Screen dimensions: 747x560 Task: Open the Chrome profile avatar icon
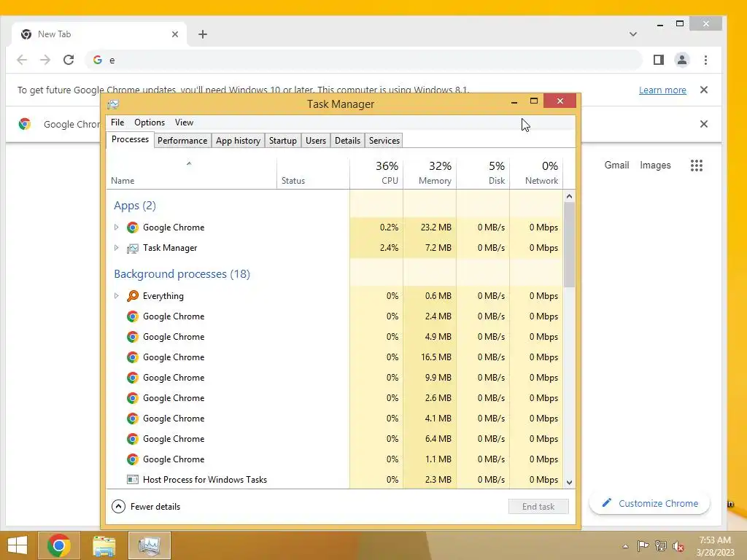[x=682, y=60]
